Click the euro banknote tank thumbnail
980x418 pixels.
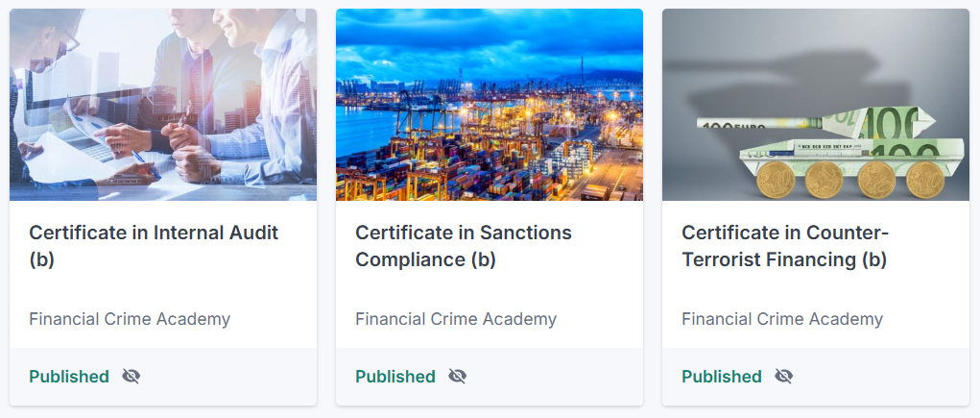coord(816,104)
